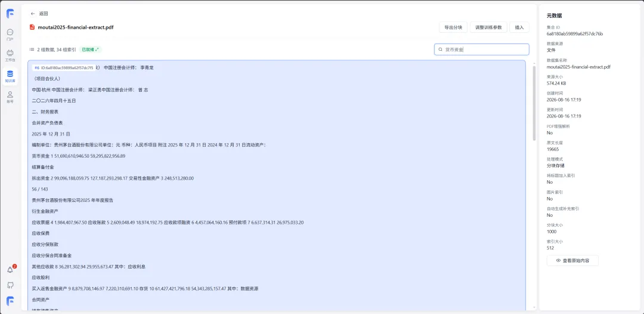Click the line 衍生金融资产
Viewport: 644px width, 314px height.
[45, 211]
